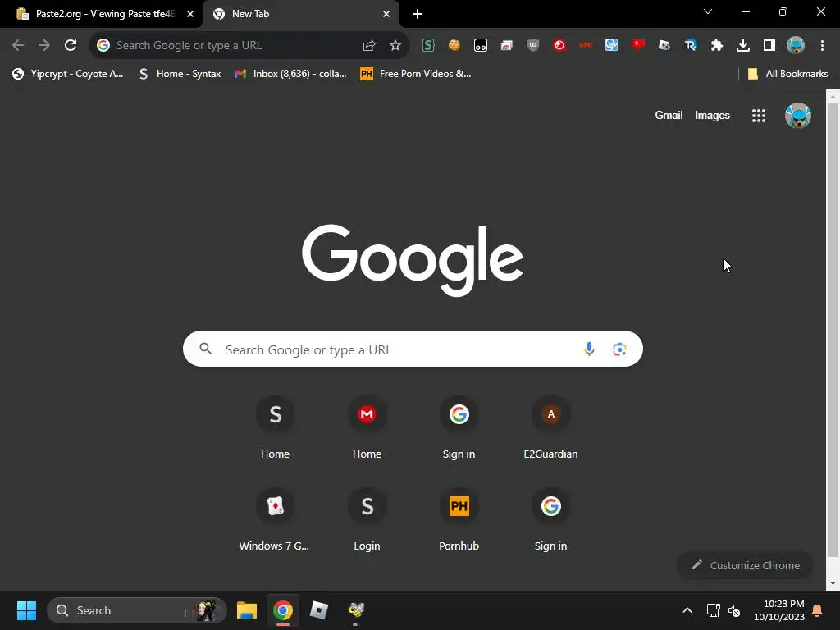Screen dimensions: 840x630
Task: Open the S Home shortcut
Action: (x=275, y=428)
